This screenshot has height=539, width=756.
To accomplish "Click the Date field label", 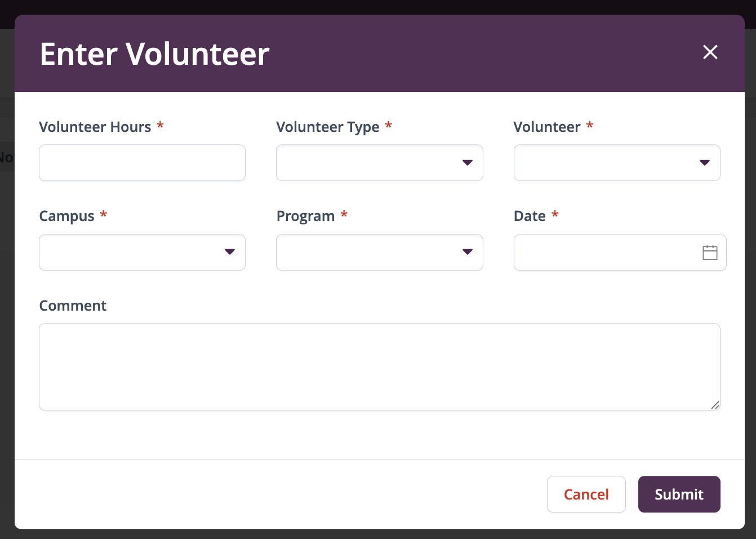I will (x=530, y=216).
